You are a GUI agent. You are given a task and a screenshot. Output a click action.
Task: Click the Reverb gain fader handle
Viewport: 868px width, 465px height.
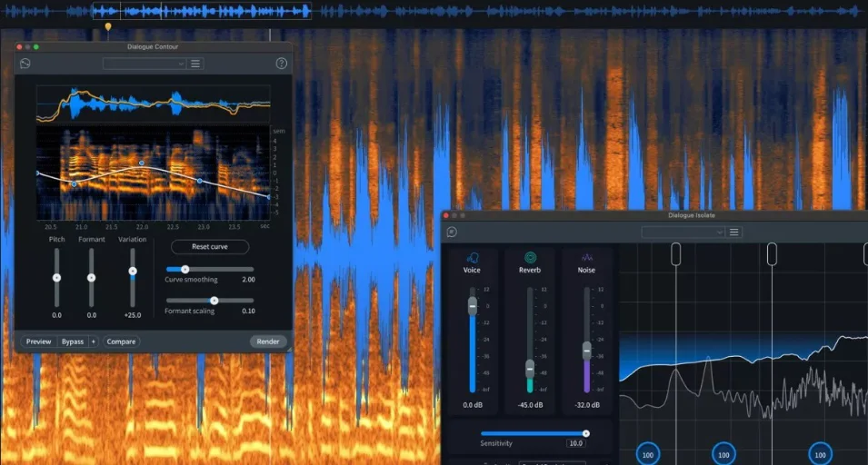(530, 369)
